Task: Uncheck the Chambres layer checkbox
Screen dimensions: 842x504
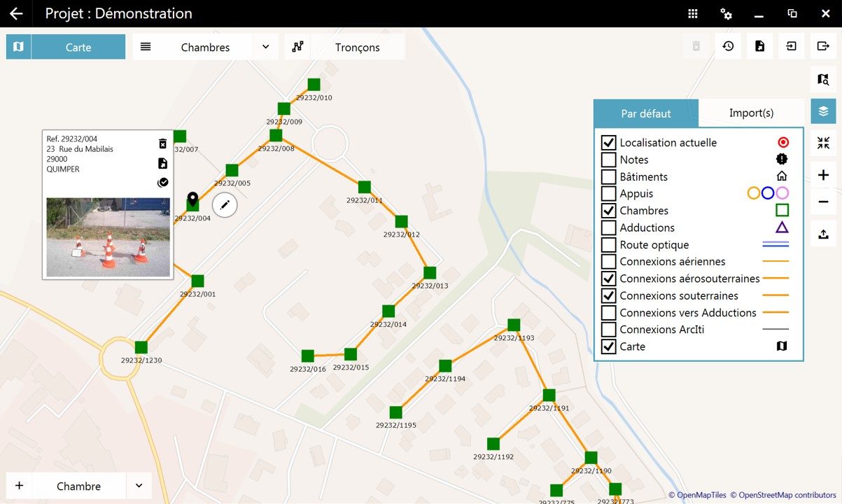Action: click(x=608, y=211)
